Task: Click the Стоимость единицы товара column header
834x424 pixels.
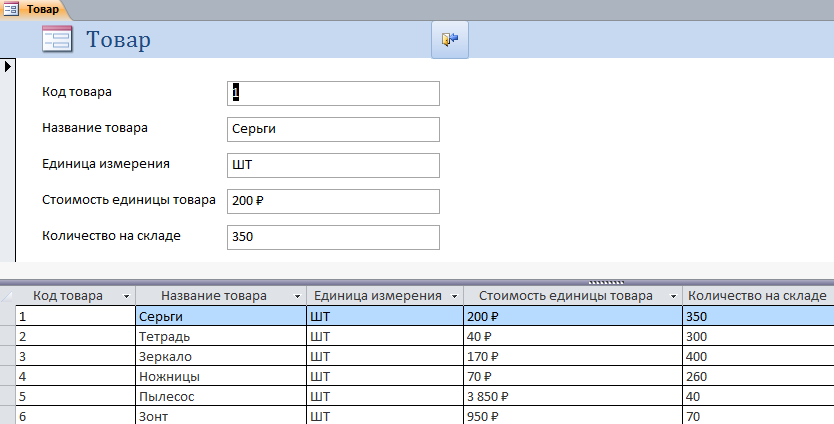Action: pos(573,296)
